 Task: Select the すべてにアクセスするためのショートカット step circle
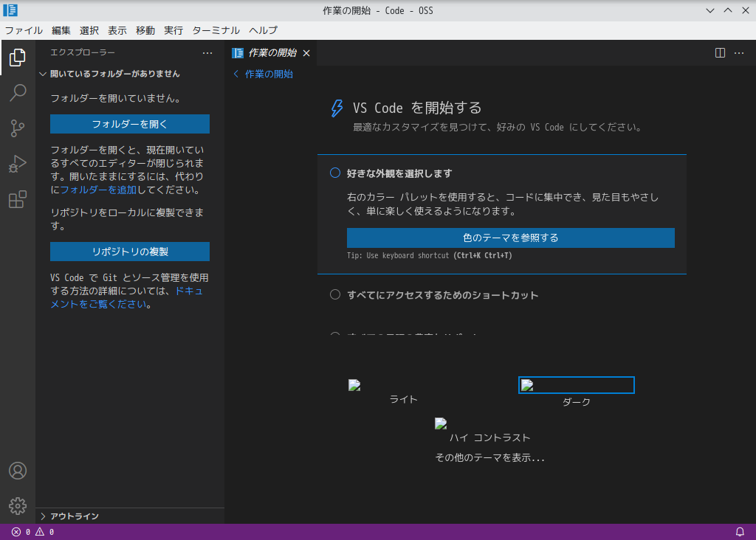point(335,294)
